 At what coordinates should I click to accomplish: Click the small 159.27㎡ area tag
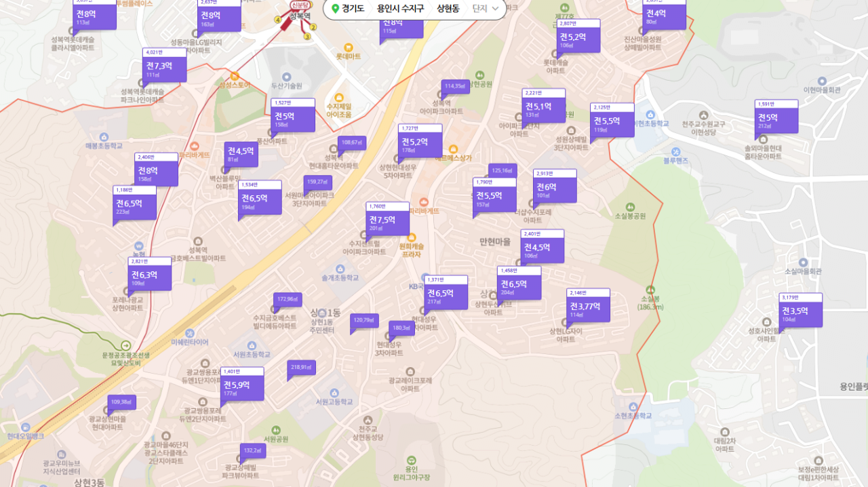(x=317, y=182)
